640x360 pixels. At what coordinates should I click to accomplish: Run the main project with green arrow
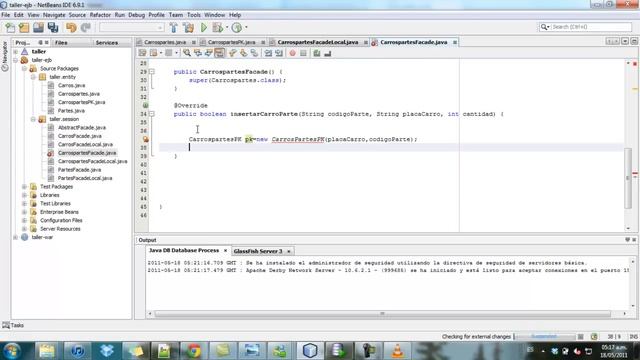(204, 28)
